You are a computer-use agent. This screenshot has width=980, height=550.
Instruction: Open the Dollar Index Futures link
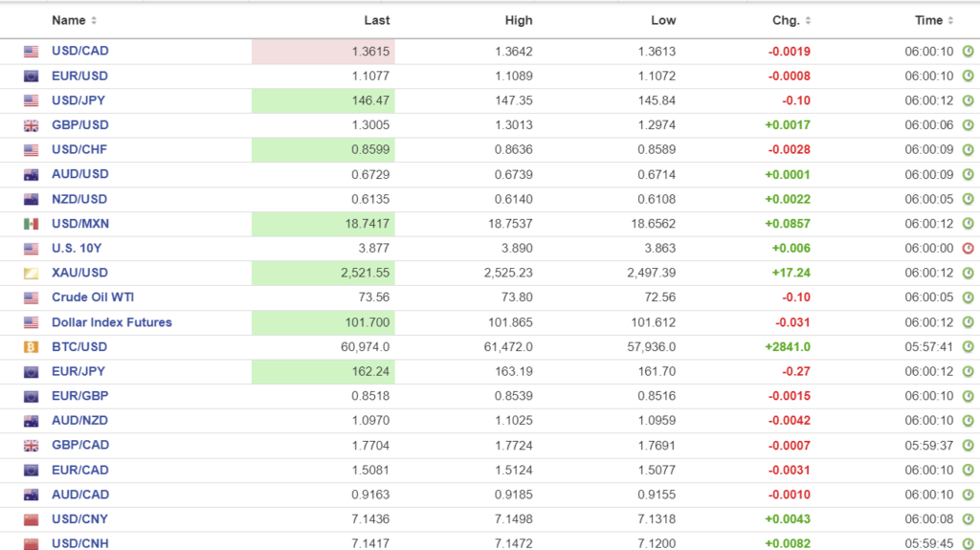coord(111,322)
